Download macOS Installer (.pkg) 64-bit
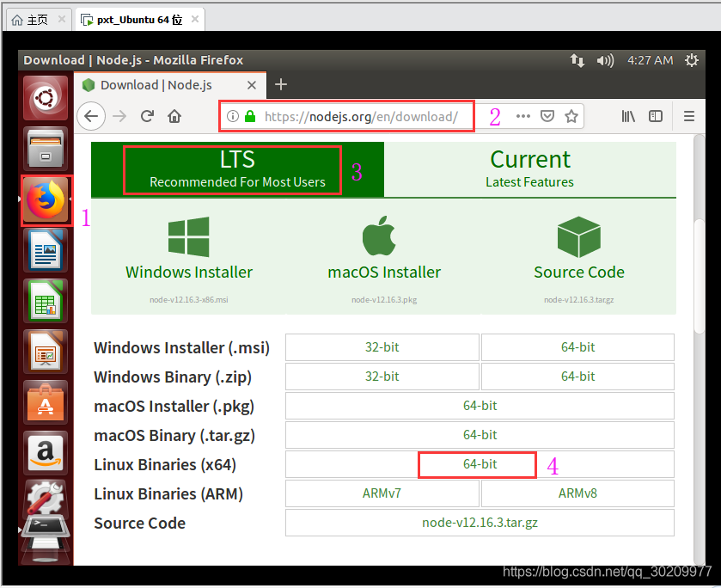This screenshot has width=721, height=588. coord(480,406)
